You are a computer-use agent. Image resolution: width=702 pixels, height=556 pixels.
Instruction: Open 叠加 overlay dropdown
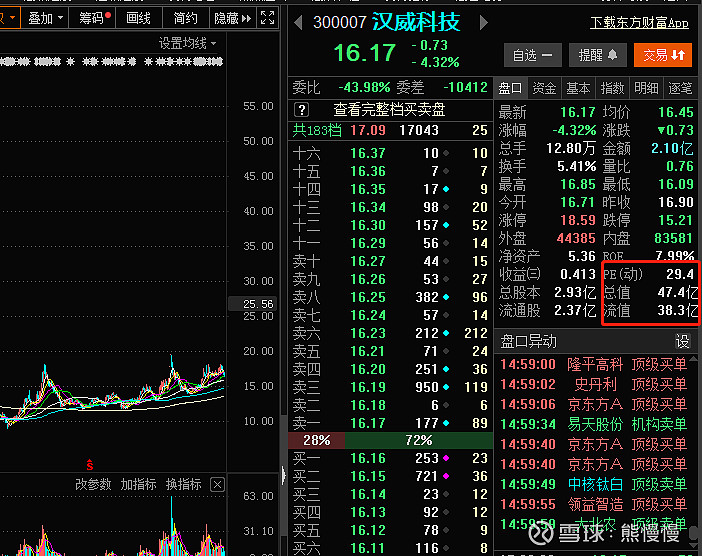pos(46,18)
